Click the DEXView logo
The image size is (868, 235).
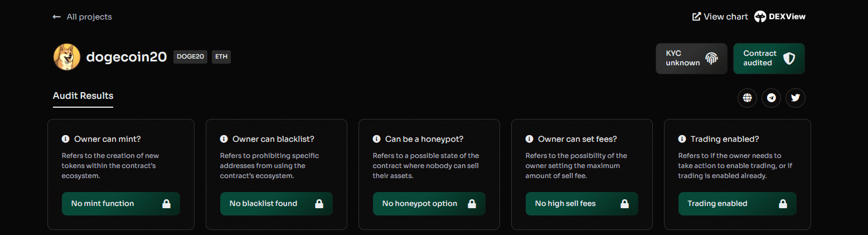coord(780,17)
